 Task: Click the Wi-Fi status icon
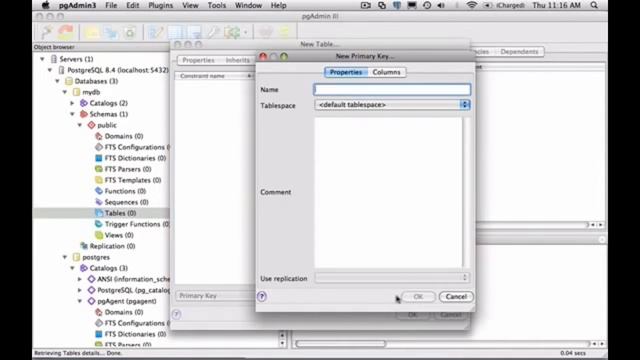[x=471, y=5]
